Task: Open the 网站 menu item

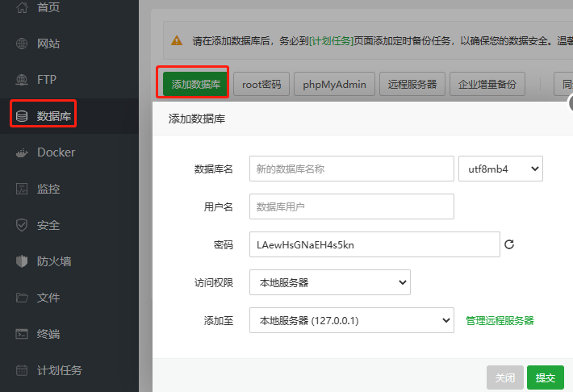Action: (48, 44)
